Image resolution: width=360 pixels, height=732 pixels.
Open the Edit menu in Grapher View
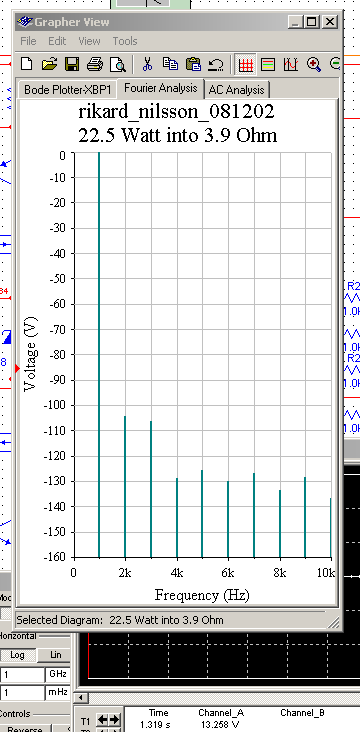57,41
